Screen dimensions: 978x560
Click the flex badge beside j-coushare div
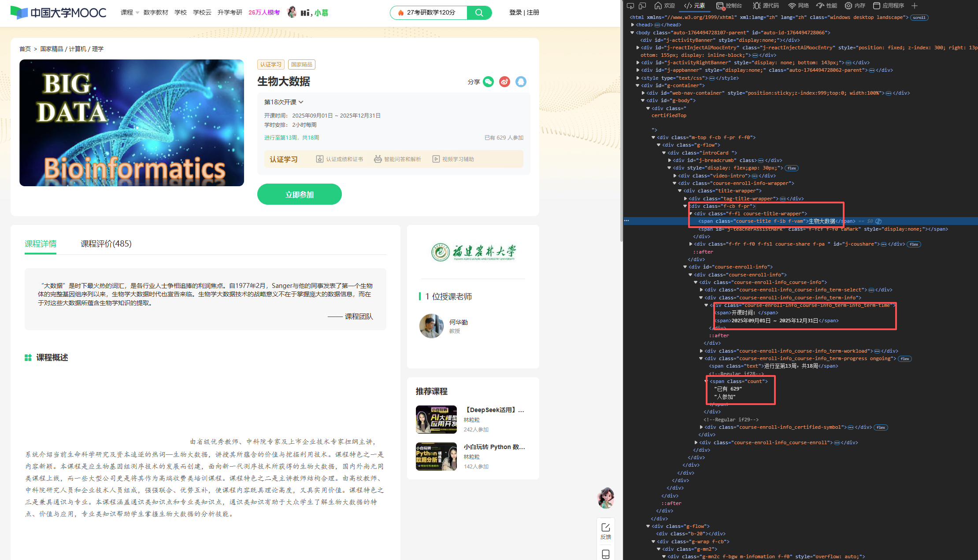coord(914,244)
